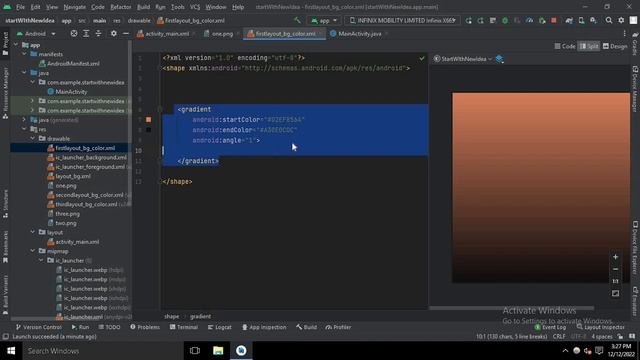Viewport: 640px width, 360px height.
Task: Open Search Everywhere magnifier icon
Action: pyautogui.click(x=609, y=20)
